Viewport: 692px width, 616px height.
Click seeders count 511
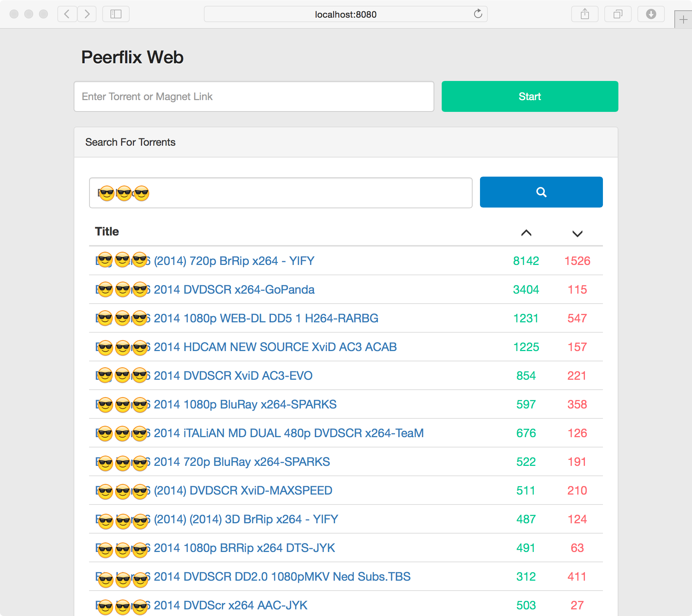[x=526, y=491]
